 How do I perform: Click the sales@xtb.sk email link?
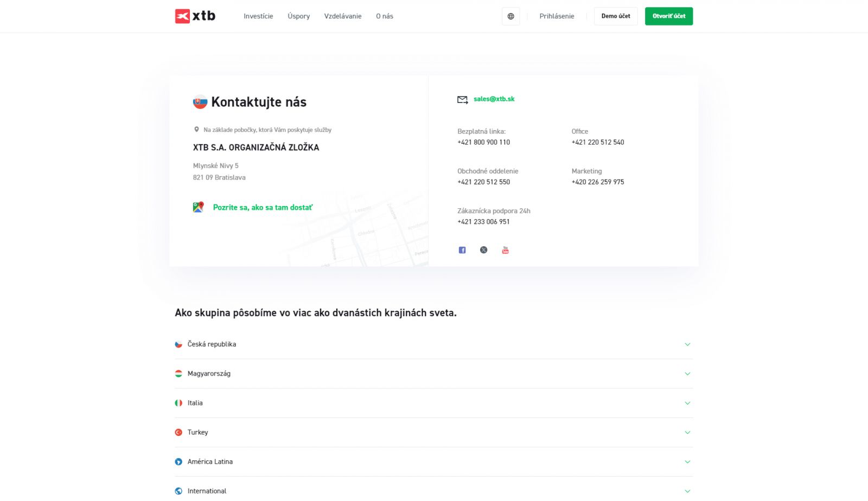coord(494,99)
